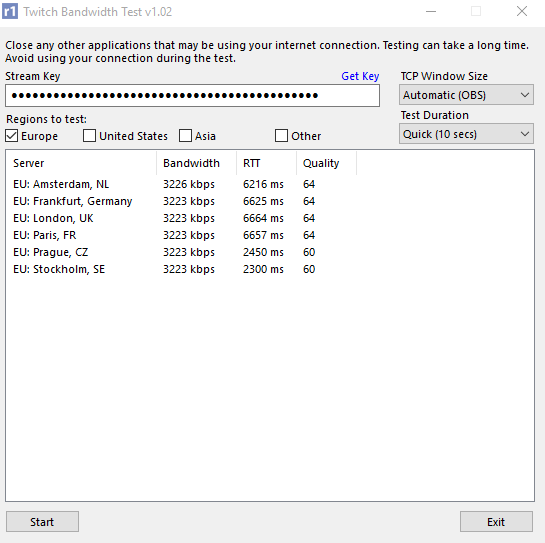Select the EU: Amsterdam, NL row

click(x=181, y=184)
